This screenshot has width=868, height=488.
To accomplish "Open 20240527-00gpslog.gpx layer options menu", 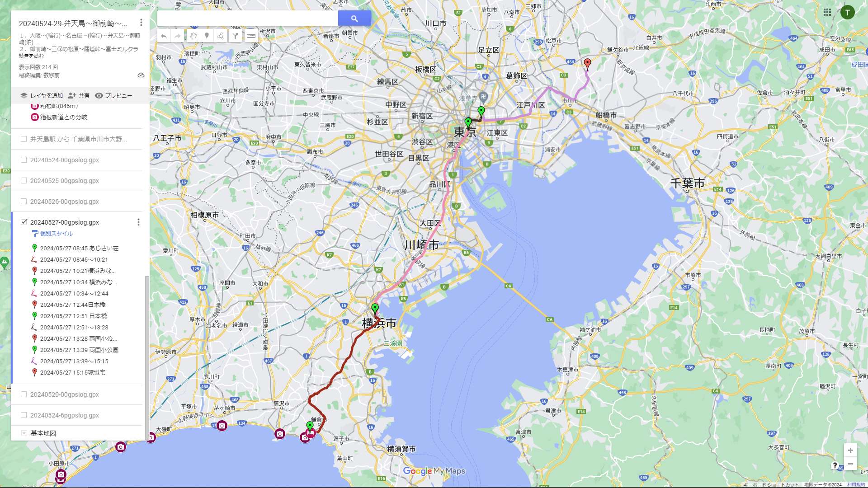I will [x=138, y=222].
